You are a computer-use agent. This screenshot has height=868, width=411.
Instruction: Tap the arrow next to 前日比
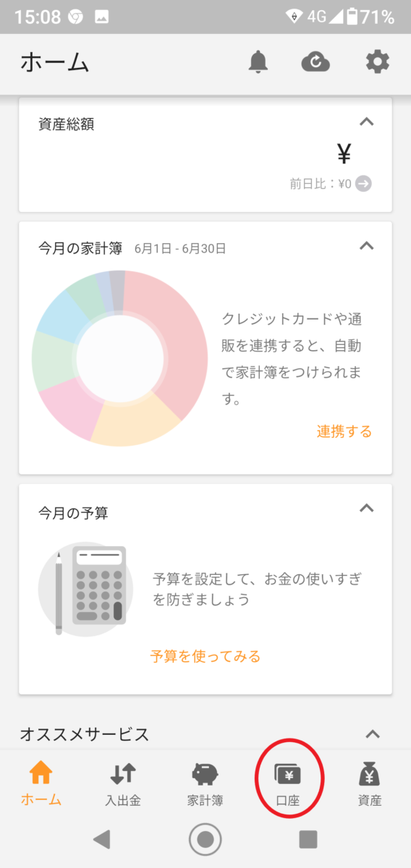pos(364,184)
